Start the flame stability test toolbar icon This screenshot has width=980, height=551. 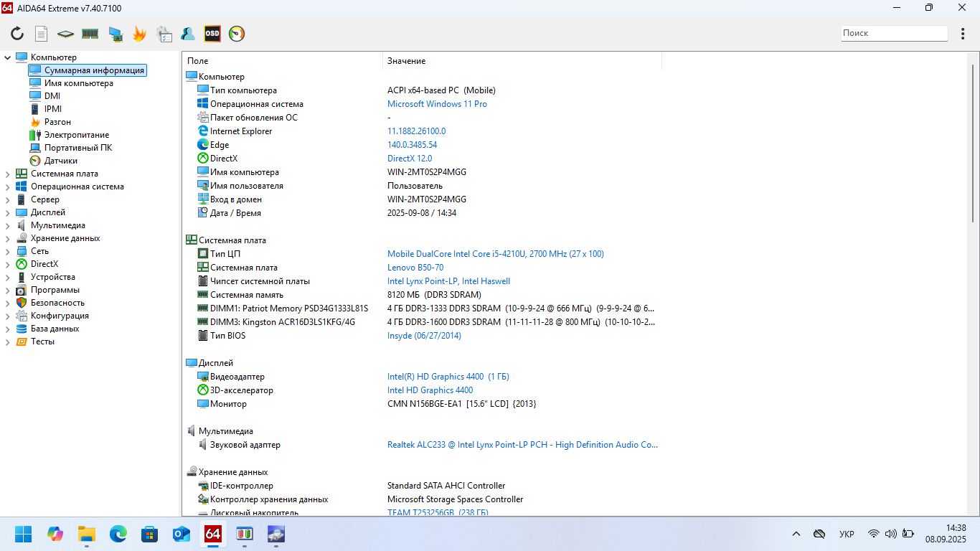click(x=139, y=33)
